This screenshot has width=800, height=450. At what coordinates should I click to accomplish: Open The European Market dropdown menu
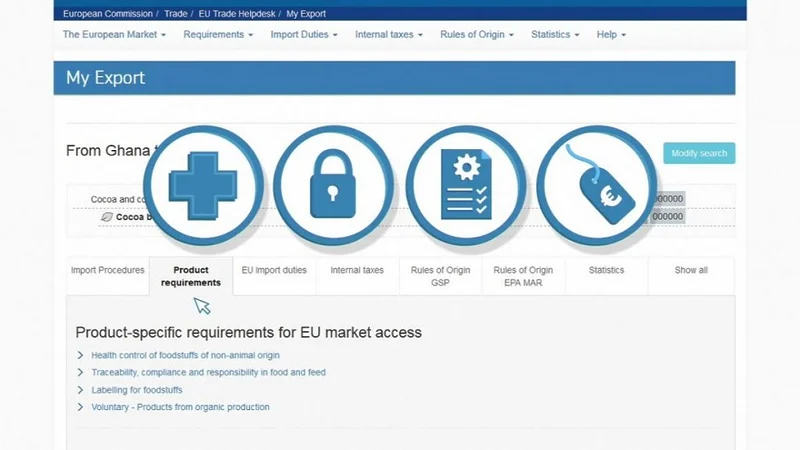point(114,35)
